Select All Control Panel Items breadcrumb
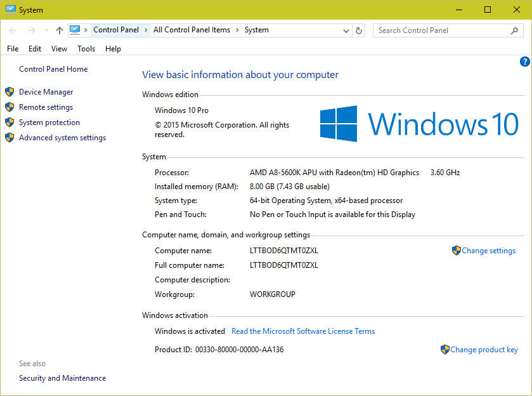 click(191, 30)
